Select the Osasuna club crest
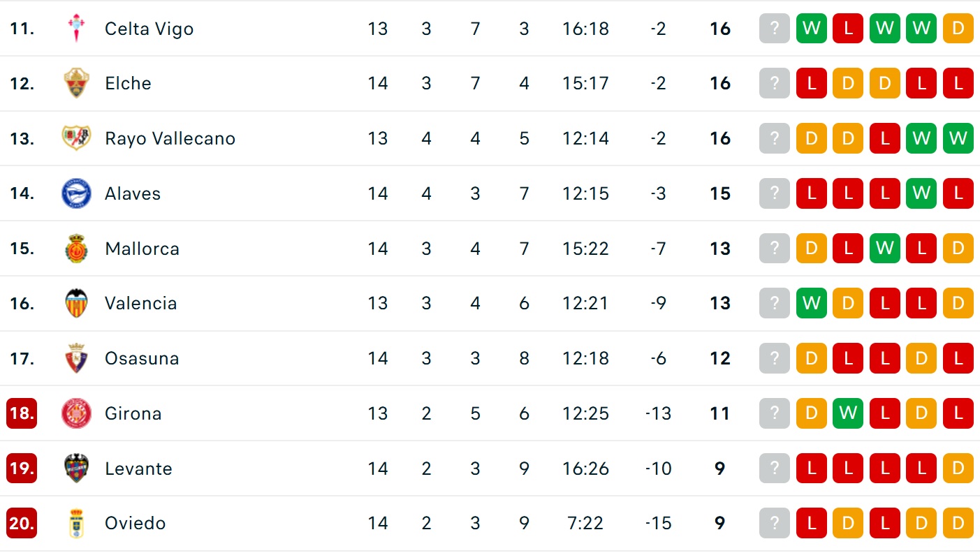Screen dimensions: 980x553 point(76,358)
